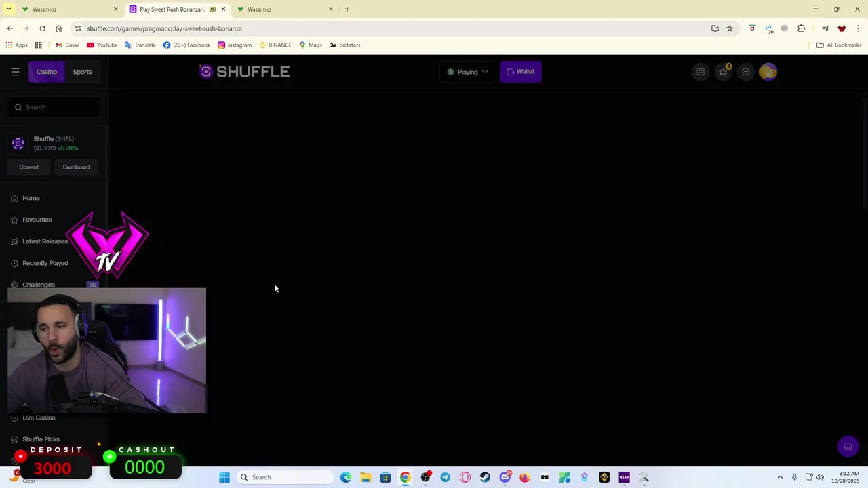The height and width of the screenshot is (488, 868).
Task: Bookmark this page with the star icon
Action: pos(730,28)
